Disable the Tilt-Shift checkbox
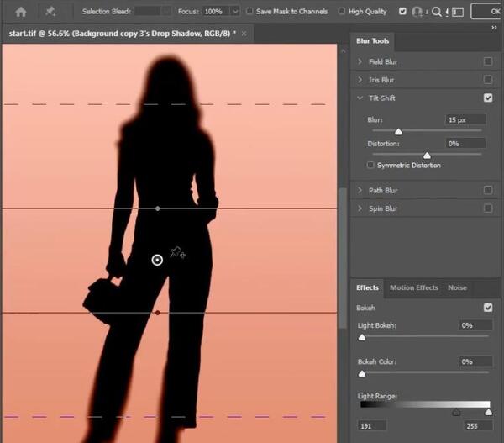Viewport: 504px width, 443px height. coord(487,98)
